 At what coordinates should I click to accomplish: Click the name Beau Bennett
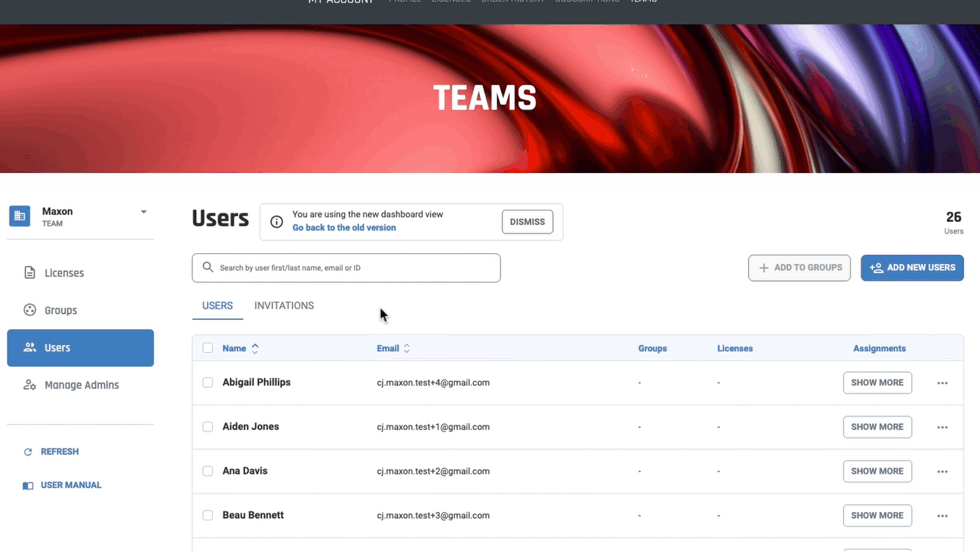tap(253, 515)
